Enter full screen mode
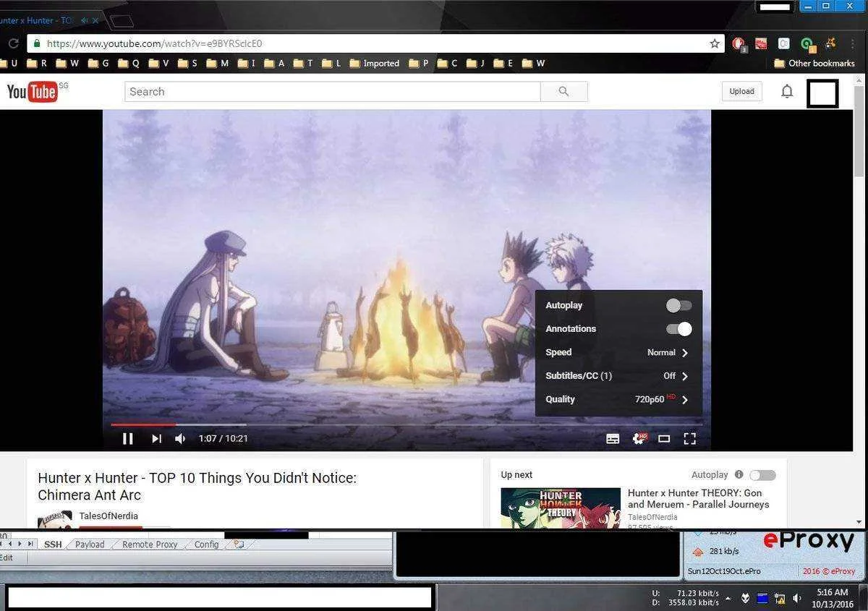Screen dimensions: 868x611 (x=690, y=438)
